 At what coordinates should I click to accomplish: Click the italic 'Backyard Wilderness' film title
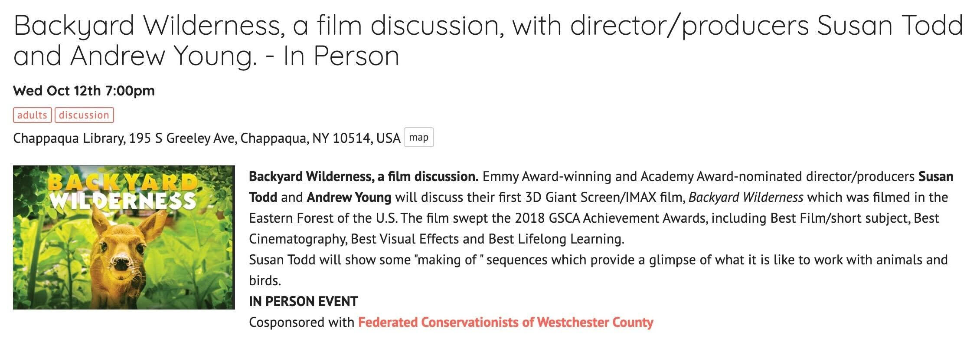(x=746, y=198)
